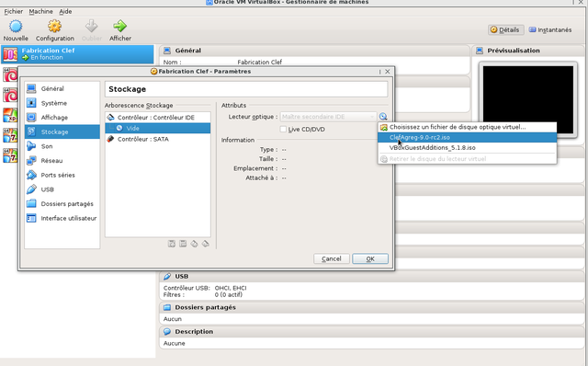Choose 'Choisissez un fichier de disque optique virtuel'
The width and height of the screenshot is (588, 366).
(468, 127)
